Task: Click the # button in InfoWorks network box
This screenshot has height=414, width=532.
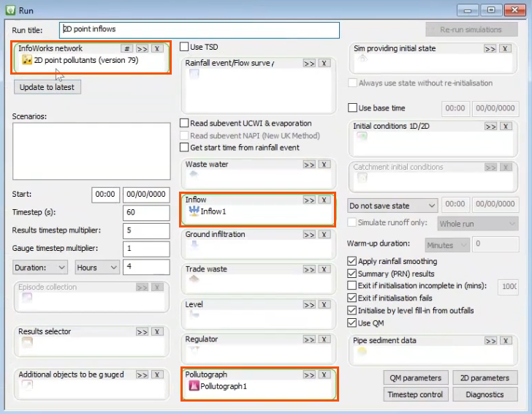Action: click(127, 48)
